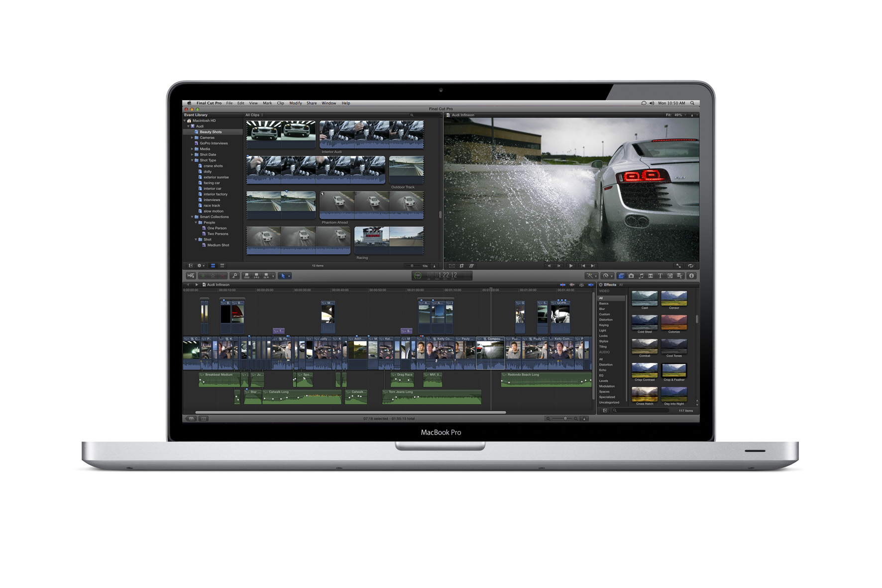Open the Share menu
882x588 pixels.
click(x=312, y=103)
